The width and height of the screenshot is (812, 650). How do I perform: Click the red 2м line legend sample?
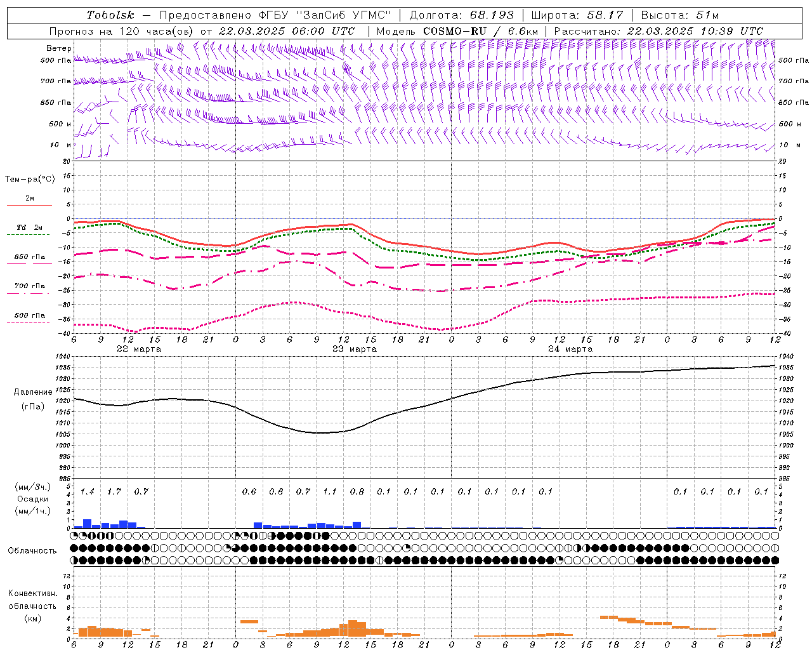coord(29,205)
